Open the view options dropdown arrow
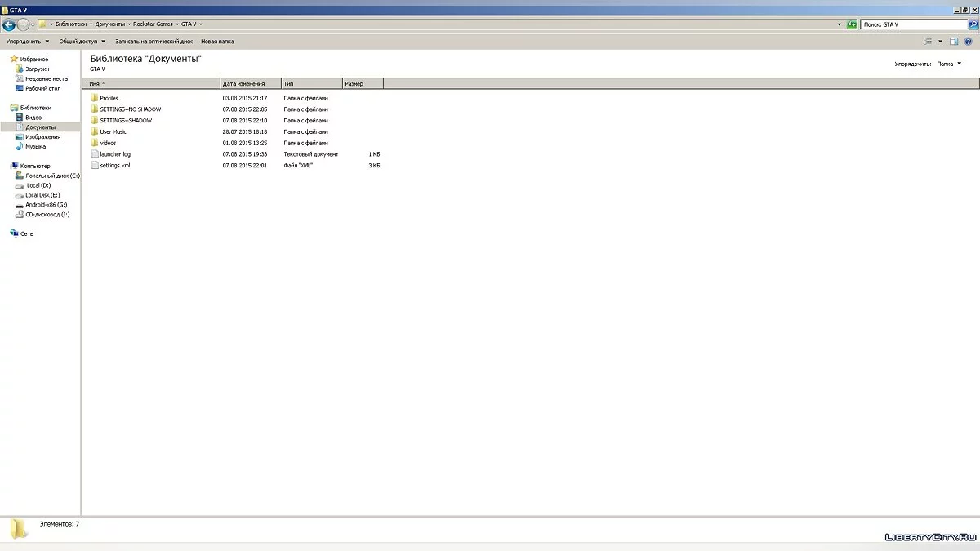The width and height of the screenshot is (980, 551). (x=940, y=41)
